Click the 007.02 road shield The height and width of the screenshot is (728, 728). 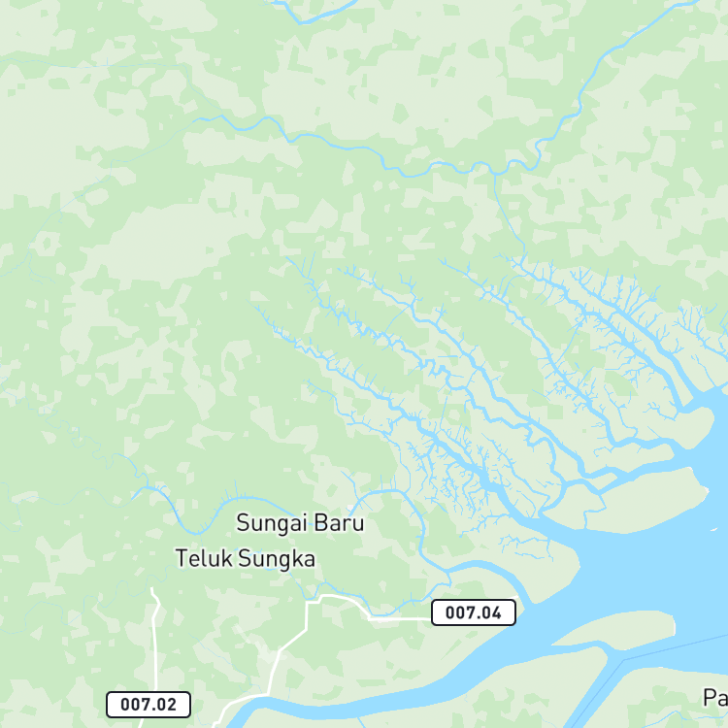pyautogui.click(x=149, y=705)
